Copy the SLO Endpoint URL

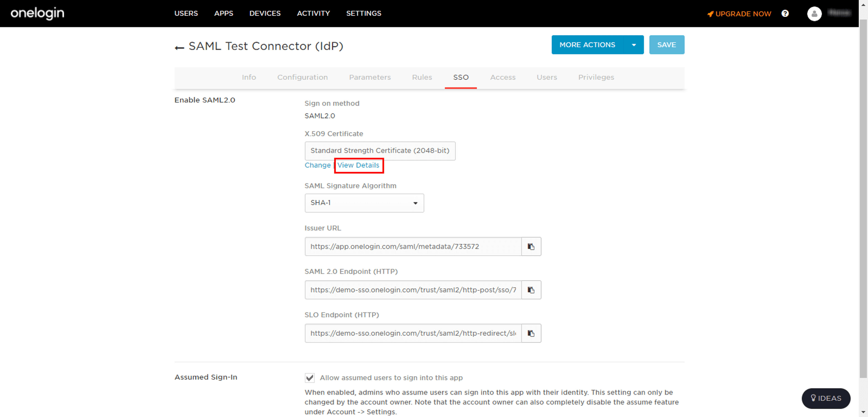[x=531, y=333]
